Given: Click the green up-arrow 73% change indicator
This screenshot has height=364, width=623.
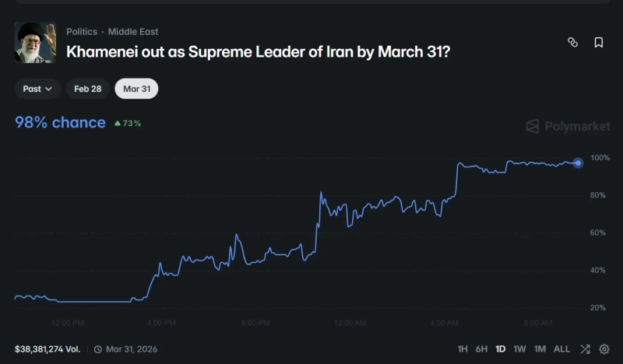Looking at the screenshot, I should (128, 123).
